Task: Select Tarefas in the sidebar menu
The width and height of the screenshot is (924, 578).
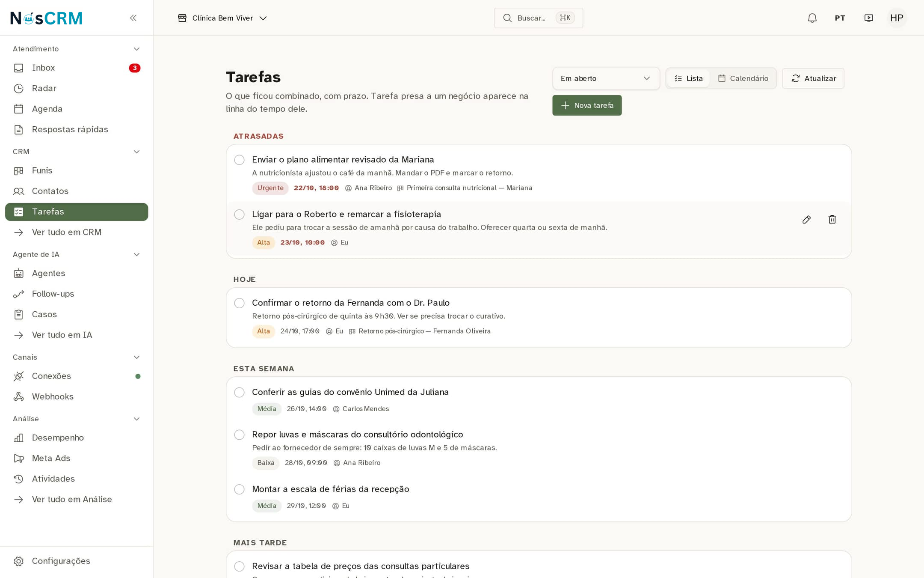Action: (77, 212)
